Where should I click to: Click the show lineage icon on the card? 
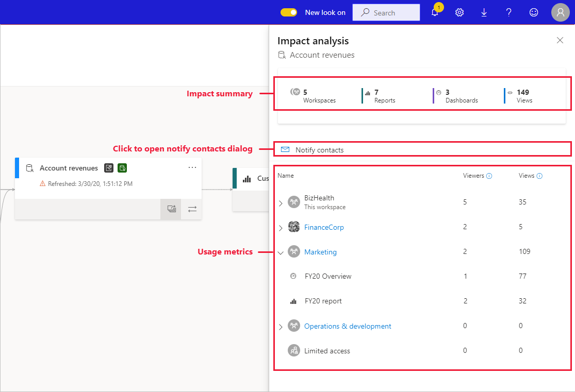click(171, 209)
